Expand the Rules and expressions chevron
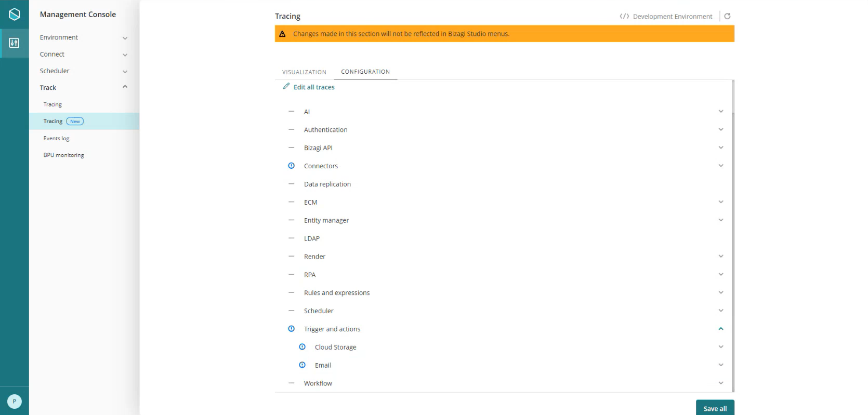Image resolution: width=868 pixels, height=415 pixels. [x=721, y=292]
